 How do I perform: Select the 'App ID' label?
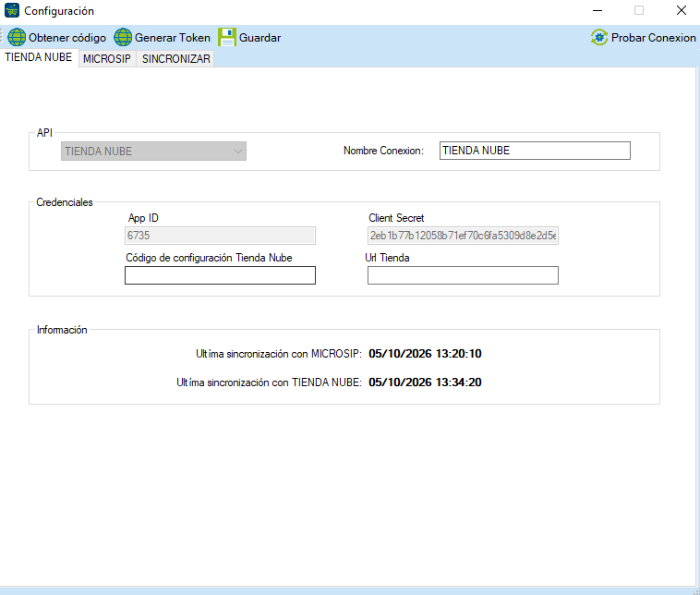point(143,218)
